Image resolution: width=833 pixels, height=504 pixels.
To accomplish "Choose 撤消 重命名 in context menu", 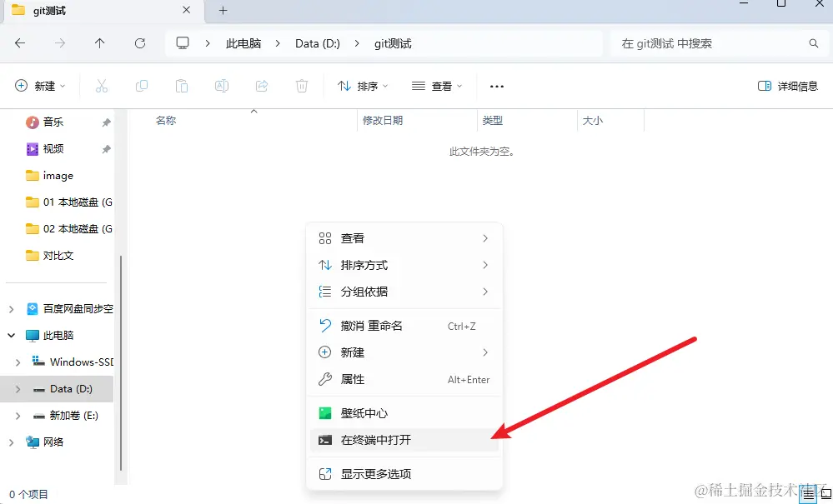I will click(x=404, y=326).
